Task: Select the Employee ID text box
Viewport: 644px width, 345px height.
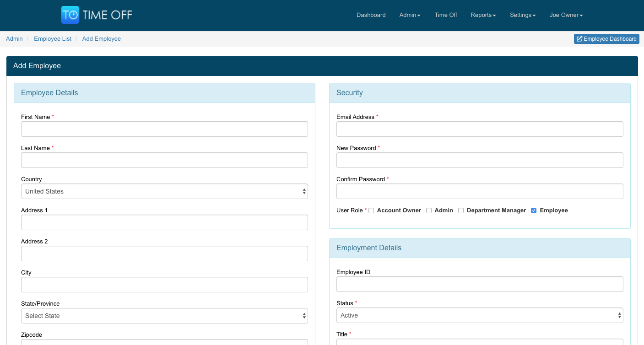Action: 480,284
